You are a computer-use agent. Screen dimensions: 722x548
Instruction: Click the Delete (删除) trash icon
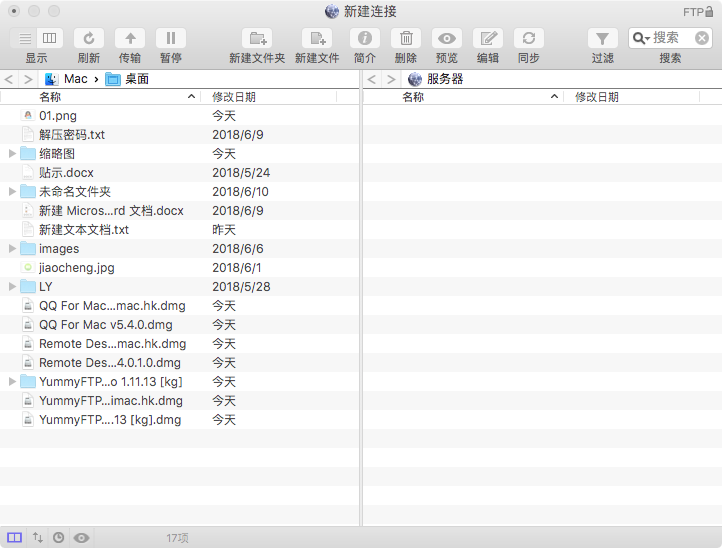(x=406, y=38)
